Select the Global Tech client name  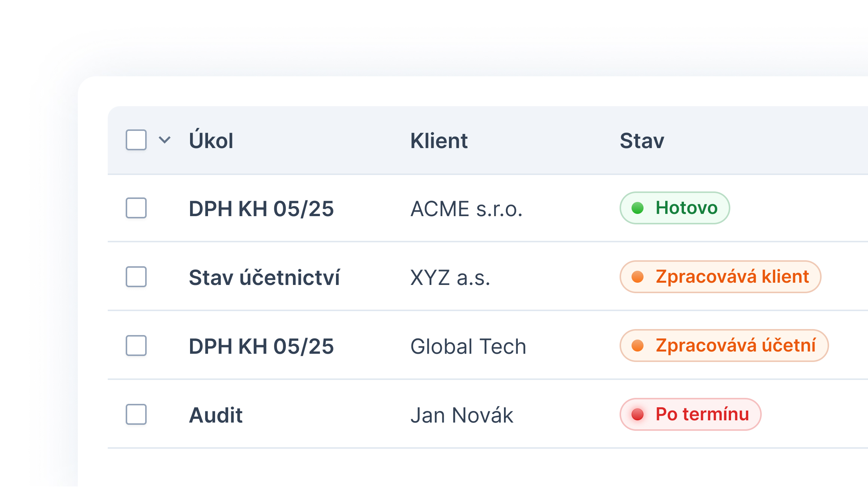(x=468, y=346)
